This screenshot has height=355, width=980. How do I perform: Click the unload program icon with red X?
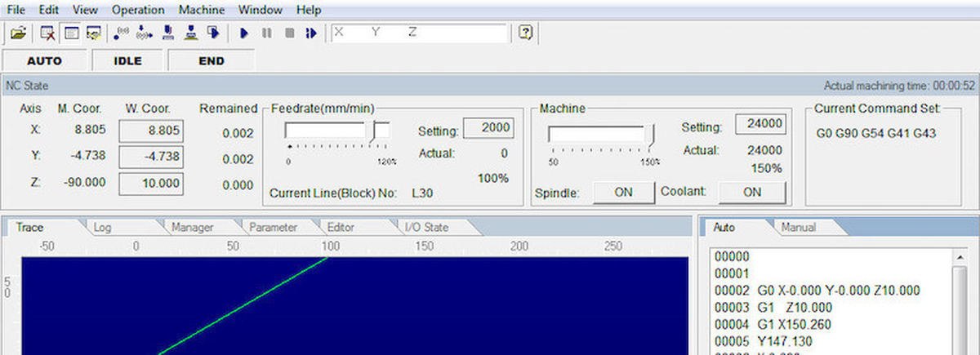[x=48, y=33]
